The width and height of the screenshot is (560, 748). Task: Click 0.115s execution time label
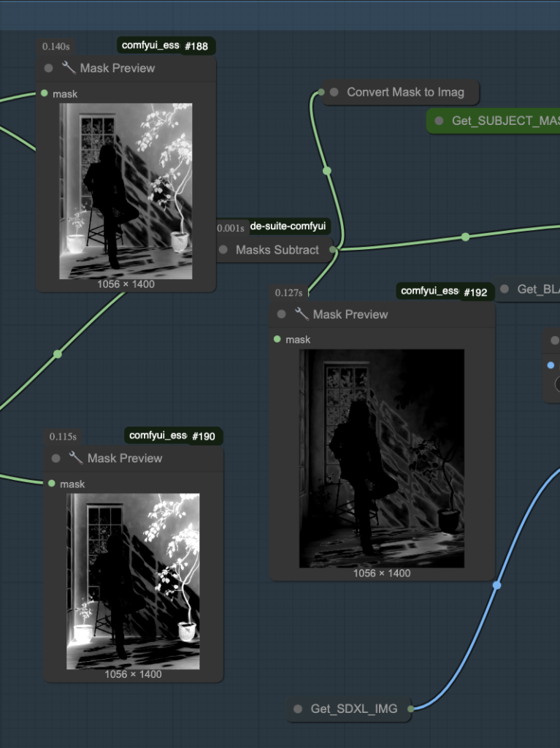[63, 437]
